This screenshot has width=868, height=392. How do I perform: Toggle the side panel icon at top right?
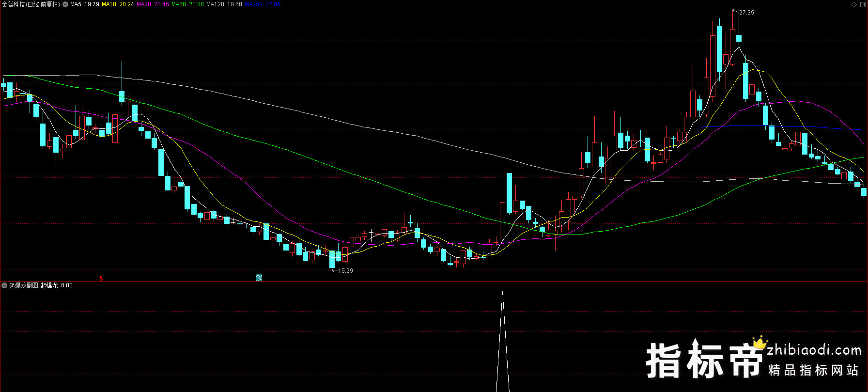tap(862, 4)
